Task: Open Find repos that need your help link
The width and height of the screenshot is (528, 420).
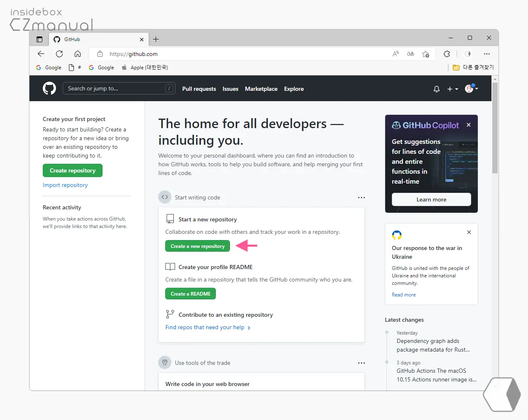Action: coord(208,327)
